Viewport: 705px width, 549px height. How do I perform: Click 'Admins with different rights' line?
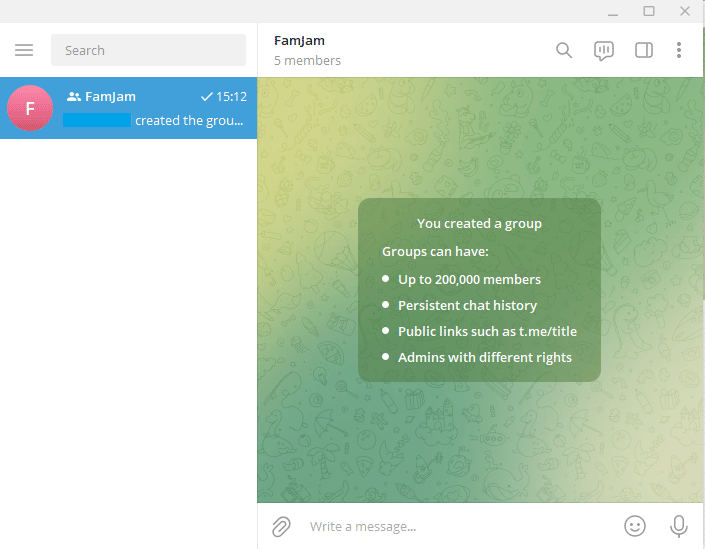coord(485,357)
